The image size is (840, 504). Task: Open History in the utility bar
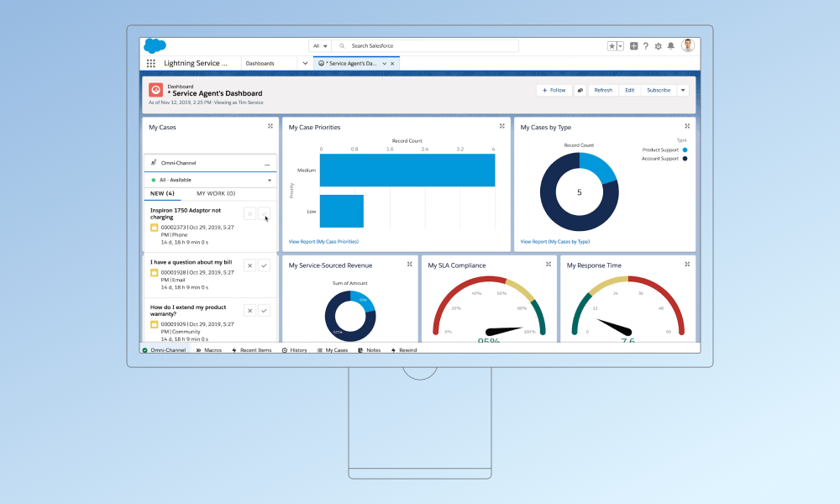click(295, 350)
